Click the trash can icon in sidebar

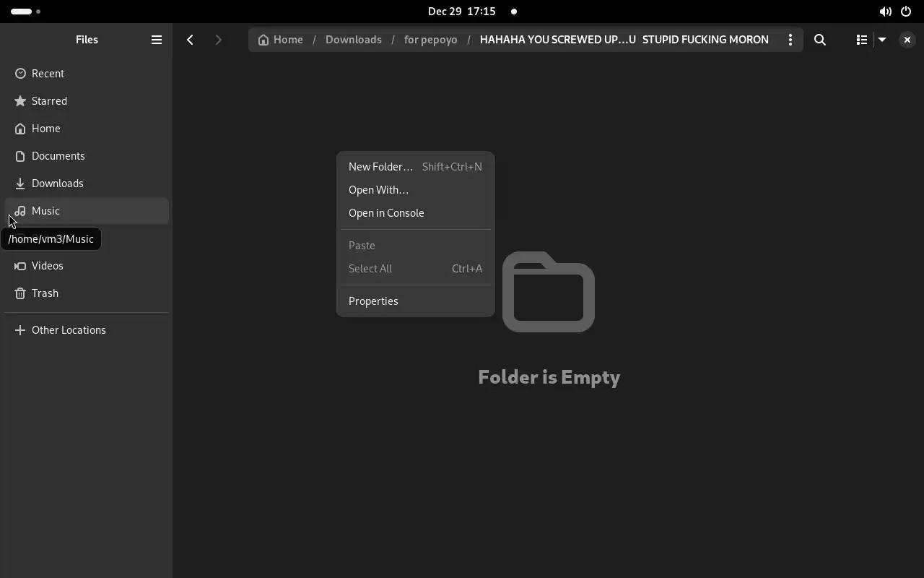coord(20,293)
